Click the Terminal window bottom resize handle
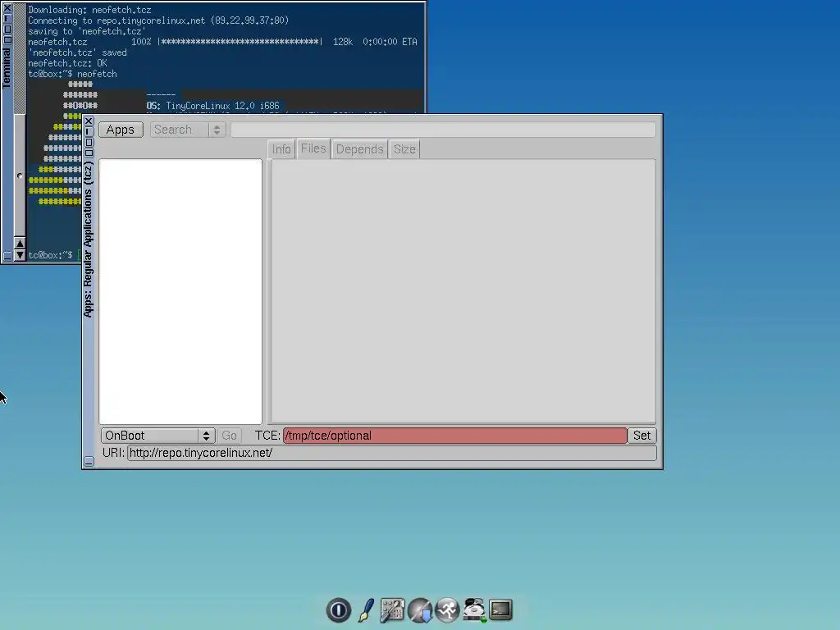The image size is (840, 630). click(x=7, y=256)
